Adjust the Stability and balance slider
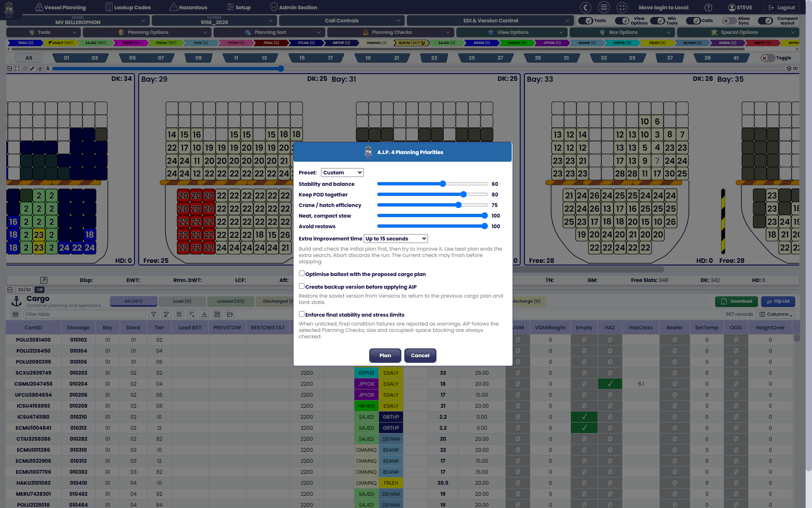This screenshot has height=508, width=812. click(433, 184)
